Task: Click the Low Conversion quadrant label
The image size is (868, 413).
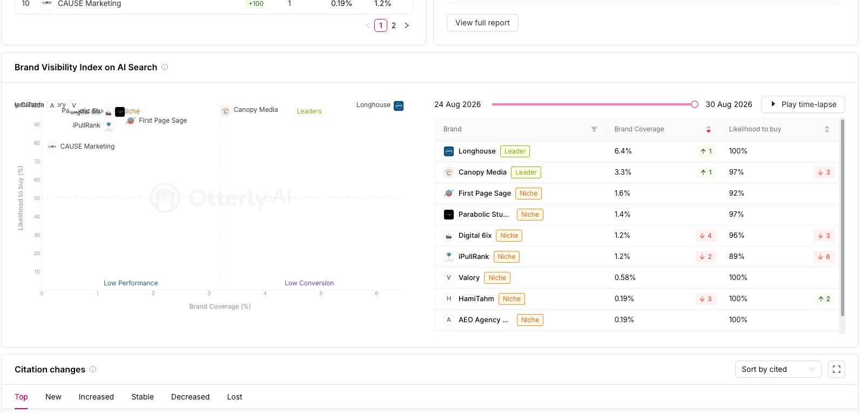Action: [309, 283]
